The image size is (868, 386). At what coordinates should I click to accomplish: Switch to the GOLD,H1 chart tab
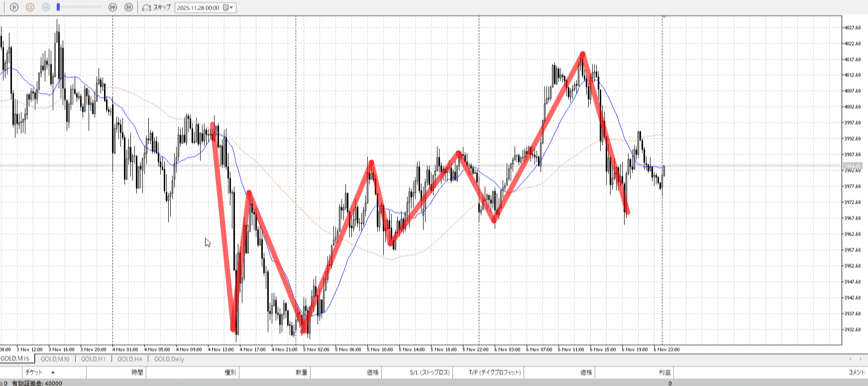(93, 359)
